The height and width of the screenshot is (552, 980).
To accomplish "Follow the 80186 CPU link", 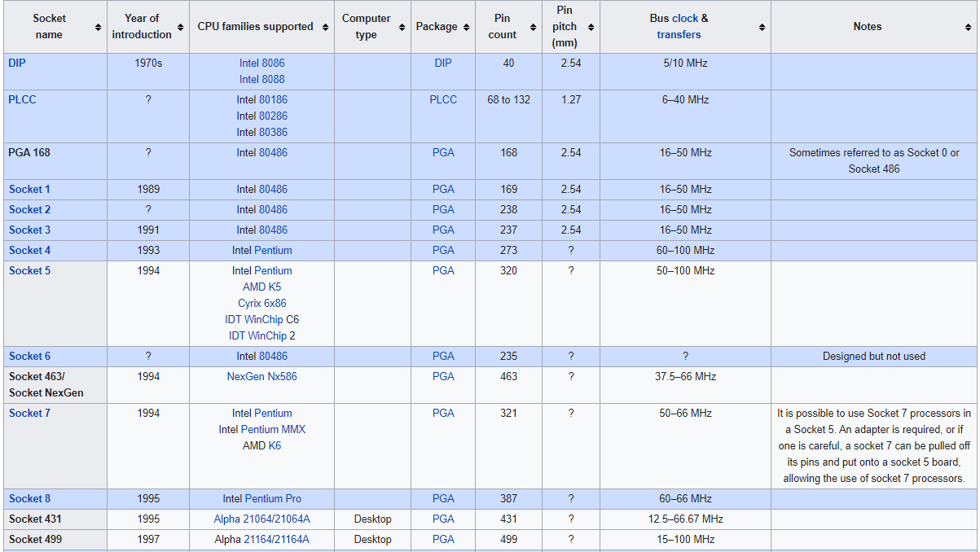I will coord(273,99).
